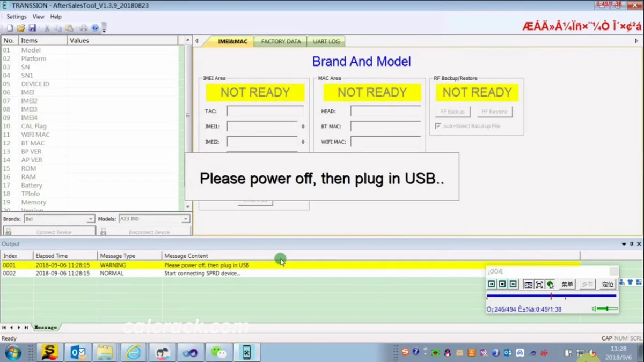Viewport: 644px width, 362px height.
Task: Select the 0001 WARNING message row
Action: [x=290, y=265]
